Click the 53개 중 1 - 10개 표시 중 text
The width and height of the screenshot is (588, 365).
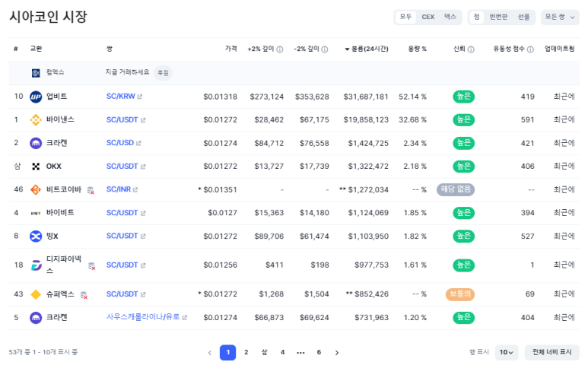point(43,352)
